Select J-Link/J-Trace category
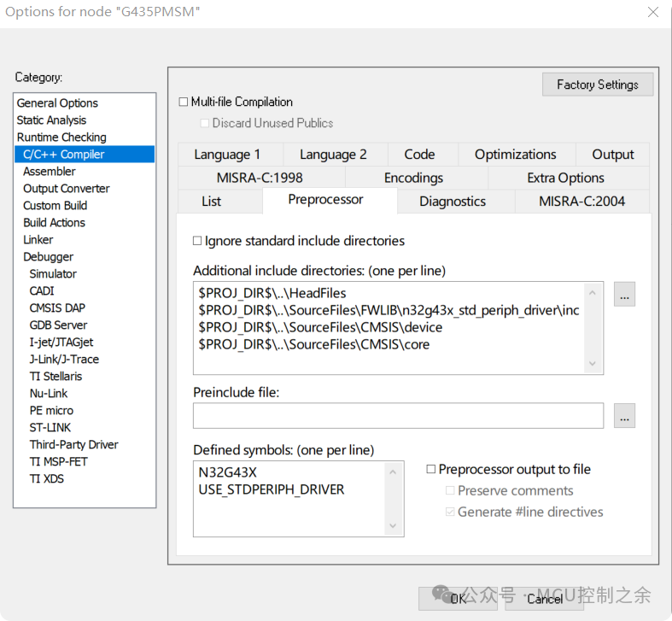 click(85, 359)
